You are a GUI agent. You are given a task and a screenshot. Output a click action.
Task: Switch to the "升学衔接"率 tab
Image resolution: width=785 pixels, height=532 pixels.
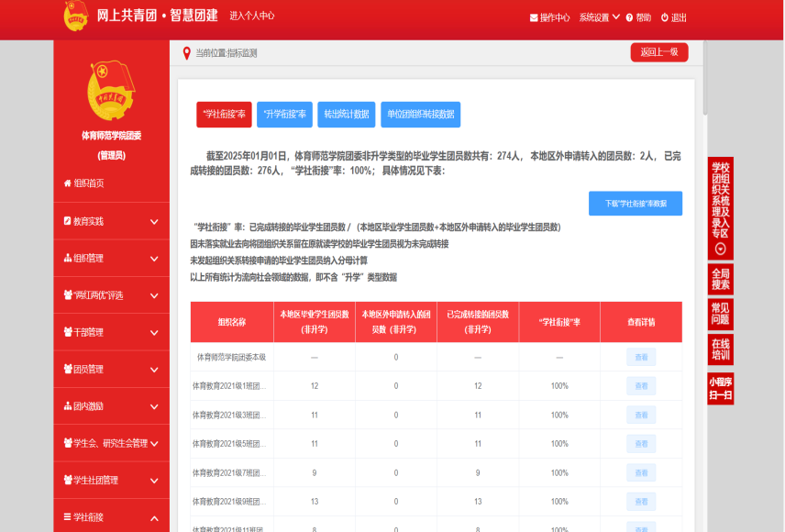click(284, 115)
